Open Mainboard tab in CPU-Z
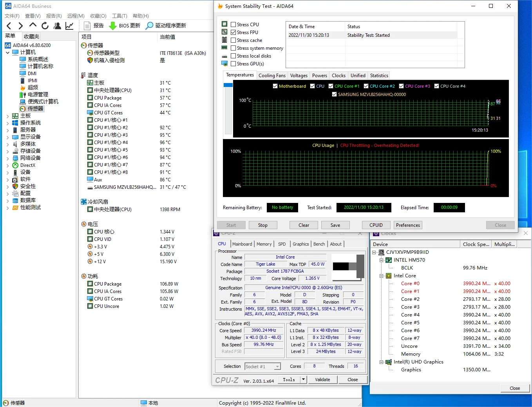The height and width of the screenshot is (407, 532). coord(242,244)
